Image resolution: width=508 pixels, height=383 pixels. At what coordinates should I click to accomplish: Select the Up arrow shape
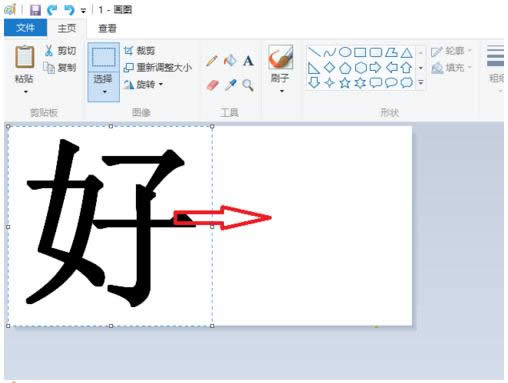coord(406,68)
